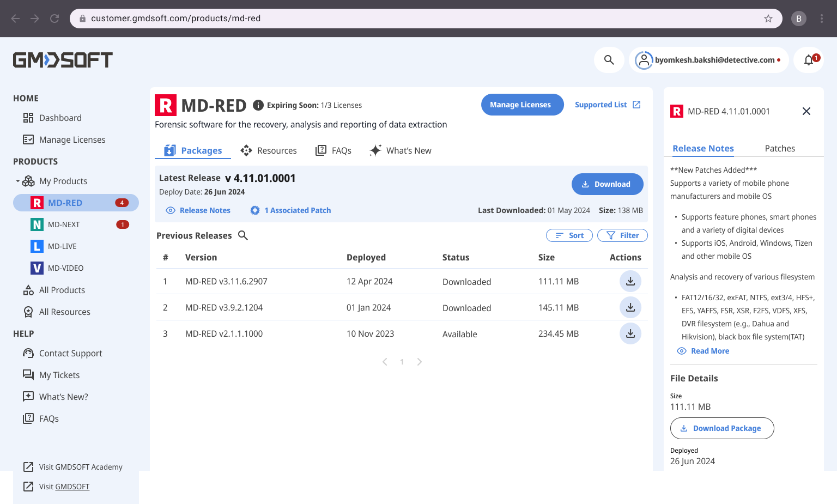This screenshot has width=837, height=504.
Task: Open the Supported List link
Action: (608, 105)
